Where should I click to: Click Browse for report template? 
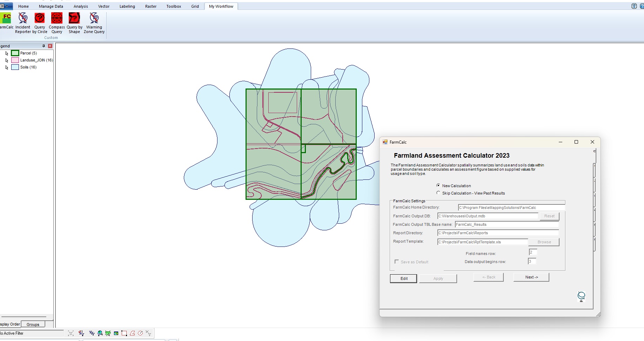coord(544,242)
